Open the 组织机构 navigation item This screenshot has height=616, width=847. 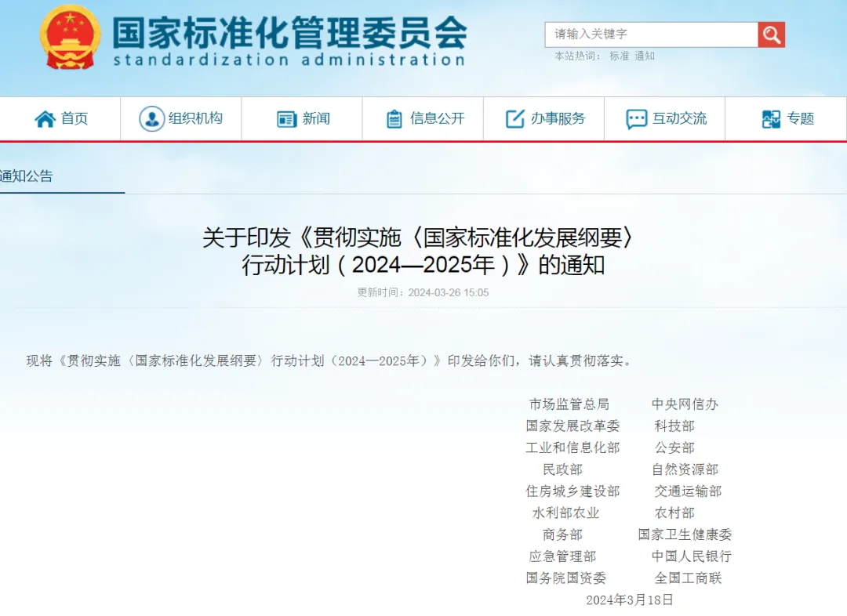[x=181, y=119]
